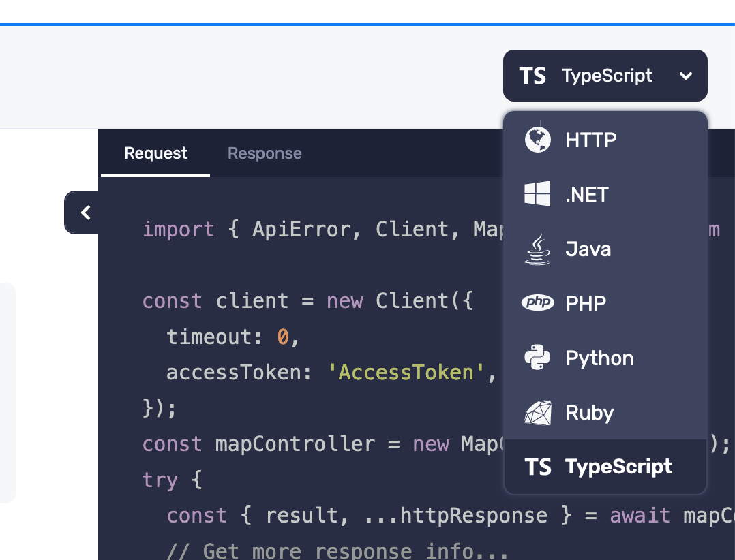Select the highlighted TypeScript menu entry
The height and width of the screenshot is (560, 735).
[605, 467]
